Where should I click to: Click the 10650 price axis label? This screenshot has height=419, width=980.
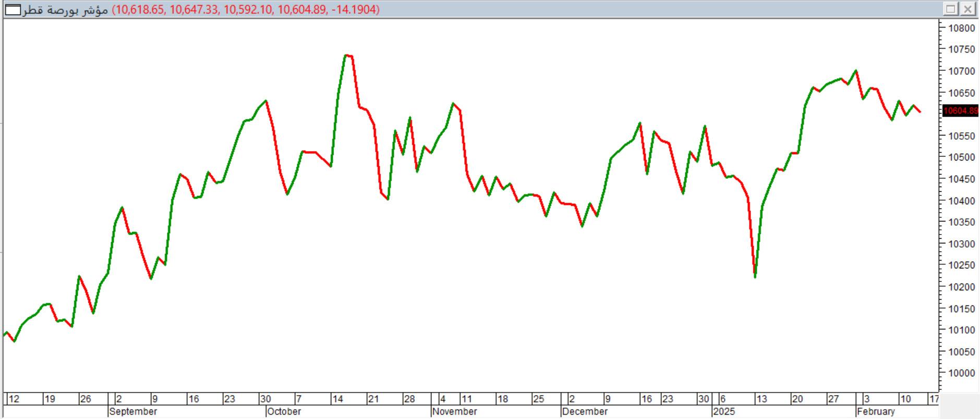pyautogui.click(x=961, y=93)
